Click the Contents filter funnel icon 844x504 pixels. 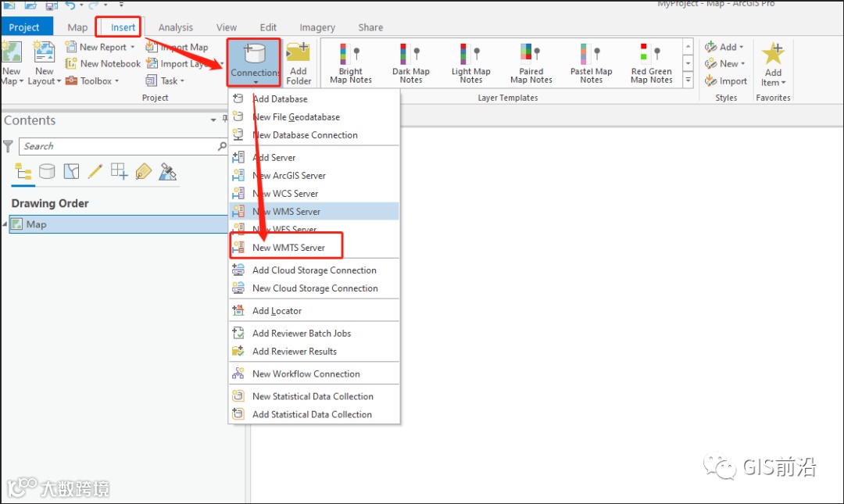8,146
